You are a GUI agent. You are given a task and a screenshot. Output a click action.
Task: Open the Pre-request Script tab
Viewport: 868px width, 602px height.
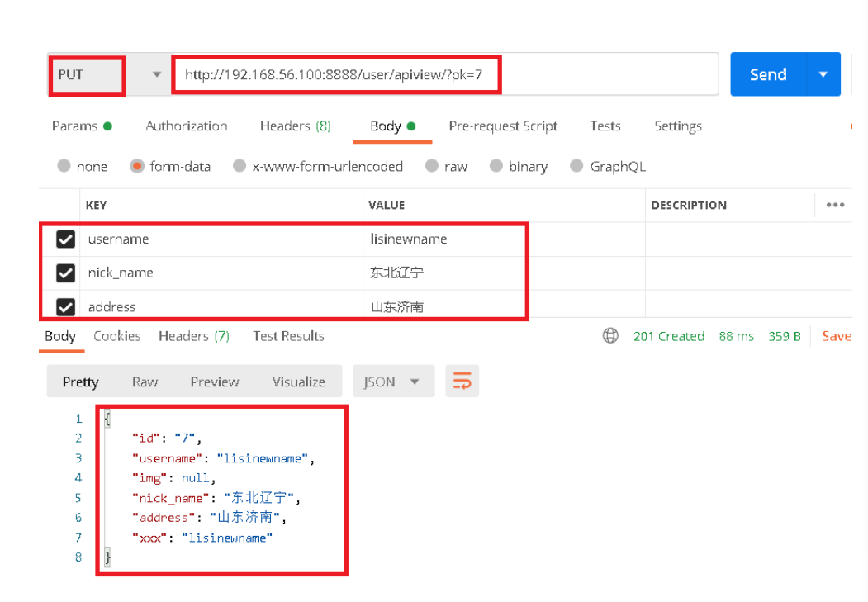click(x=503, y=126)
